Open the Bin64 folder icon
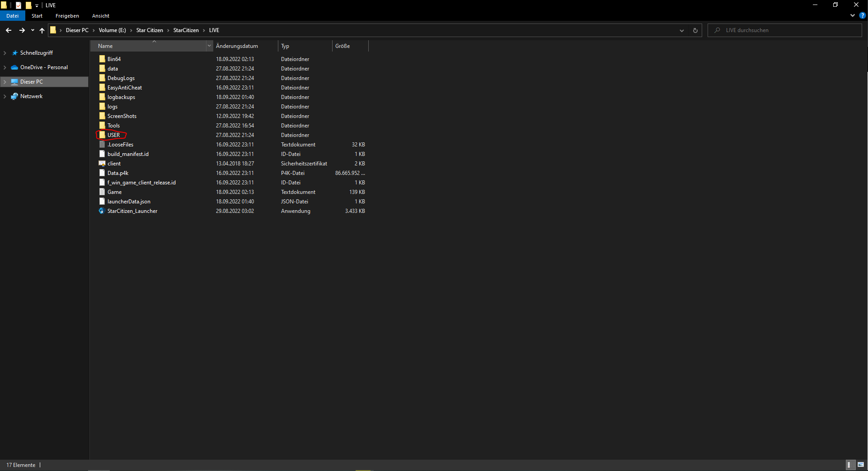 [x=102, y=59]
